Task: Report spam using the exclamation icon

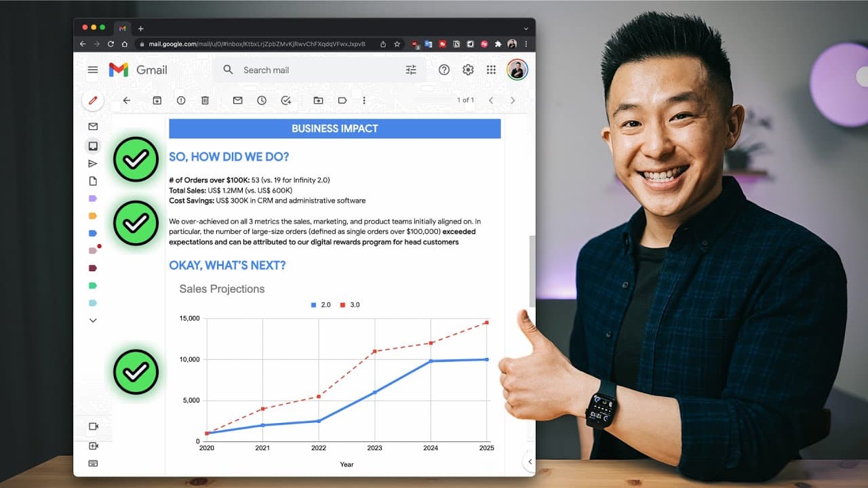Action: [181, 100]
